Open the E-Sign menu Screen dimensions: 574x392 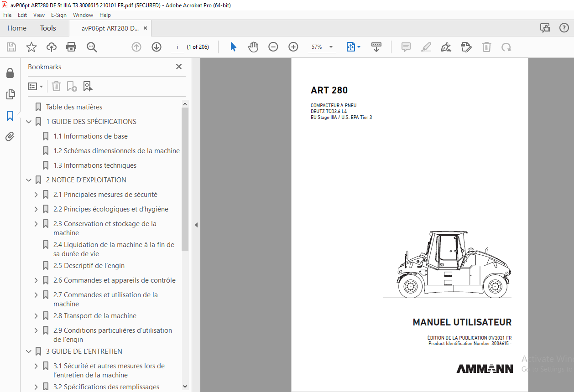coord(59,15)
